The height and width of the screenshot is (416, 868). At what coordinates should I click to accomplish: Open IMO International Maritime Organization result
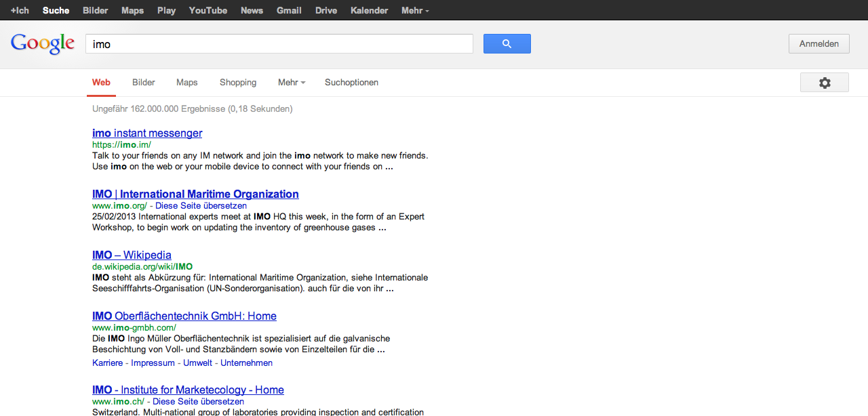click(x=195, y=194)
